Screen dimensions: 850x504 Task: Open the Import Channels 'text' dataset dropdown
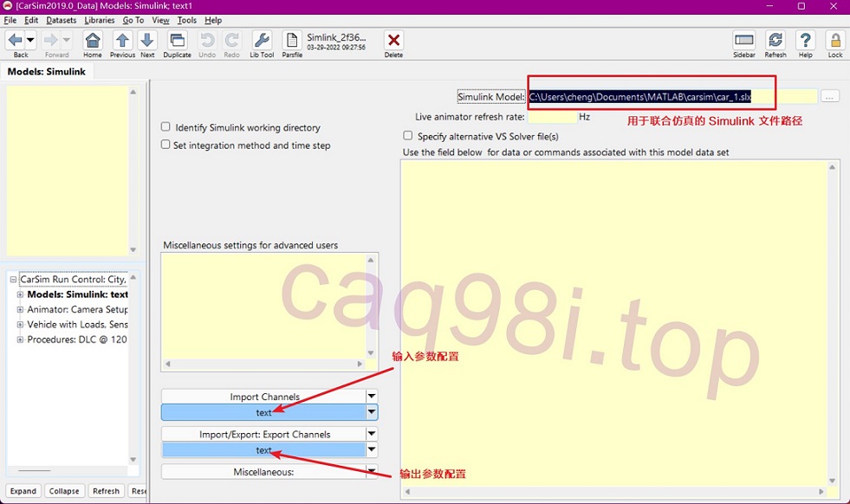click(372, 412)
